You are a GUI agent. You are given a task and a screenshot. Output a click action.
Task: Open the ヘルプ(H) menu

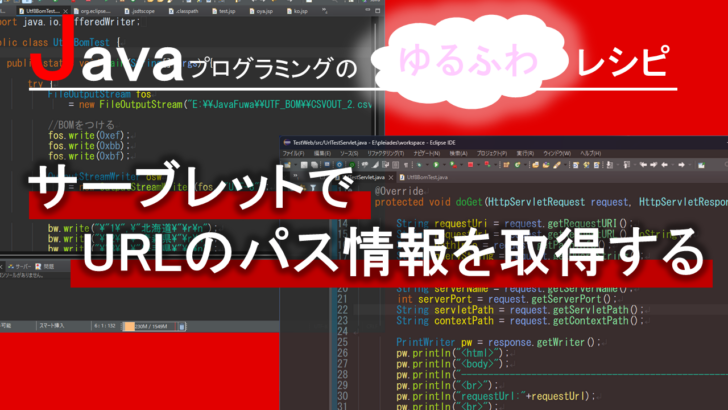pos(591,153)
